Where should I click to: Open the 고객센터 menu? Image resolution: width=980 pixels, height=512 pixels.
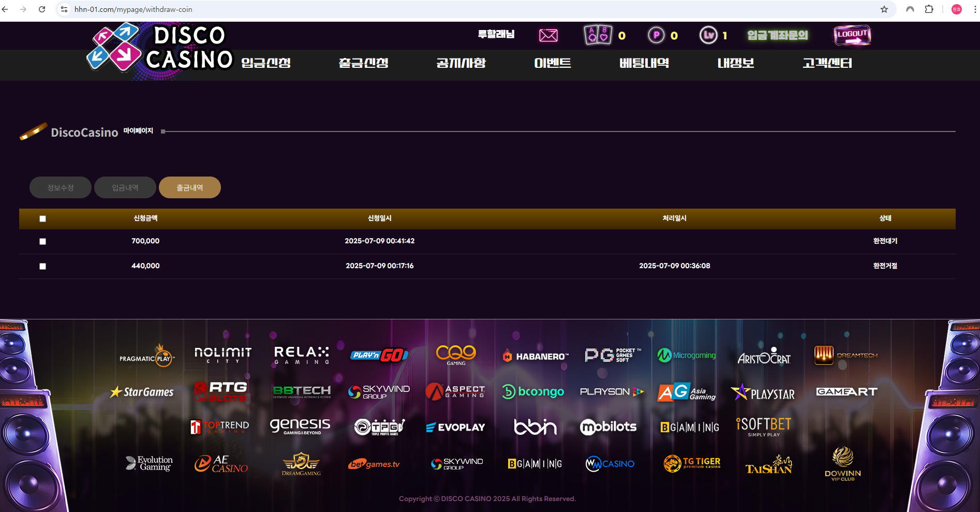coord(827,63)
